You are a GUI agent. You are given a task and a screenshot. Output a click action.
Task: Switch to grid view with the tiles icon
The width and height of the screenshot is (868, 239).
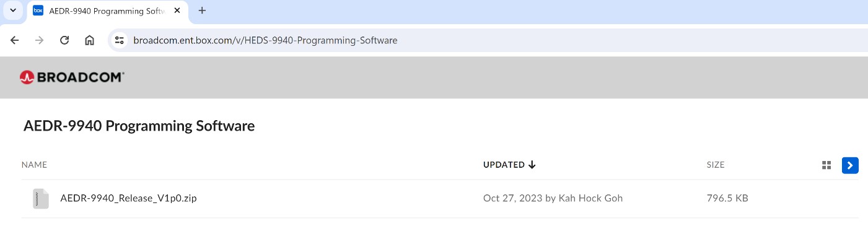826,165
